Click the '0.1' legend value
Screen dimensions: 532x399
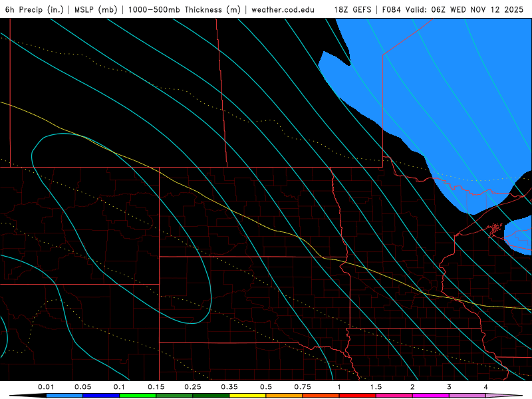[x=119, y=387]
